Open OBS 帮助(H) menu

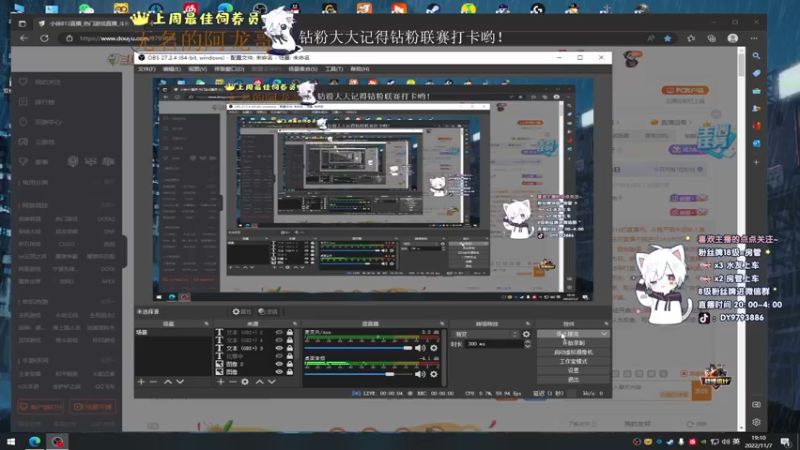360,69
